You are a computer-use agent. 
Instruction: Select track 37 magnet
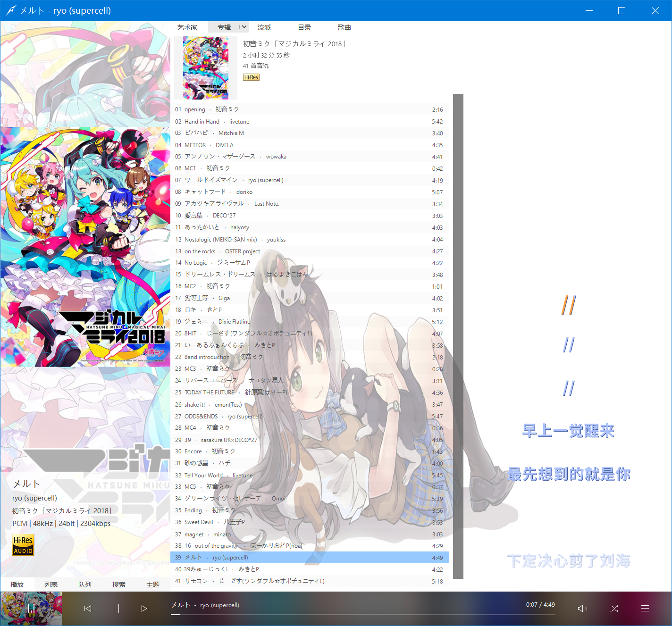point(310,534)
